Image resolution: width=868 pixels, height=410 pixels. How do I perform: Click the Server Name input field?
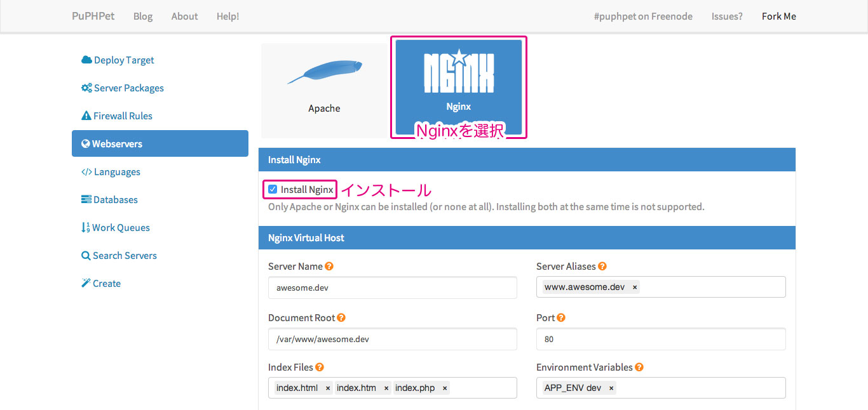coord(393,288)
